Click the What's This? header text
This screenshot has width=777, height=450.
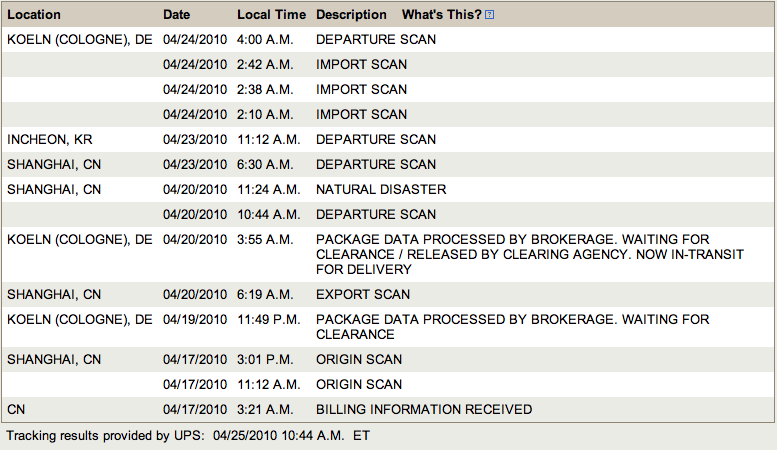(442, 15)
